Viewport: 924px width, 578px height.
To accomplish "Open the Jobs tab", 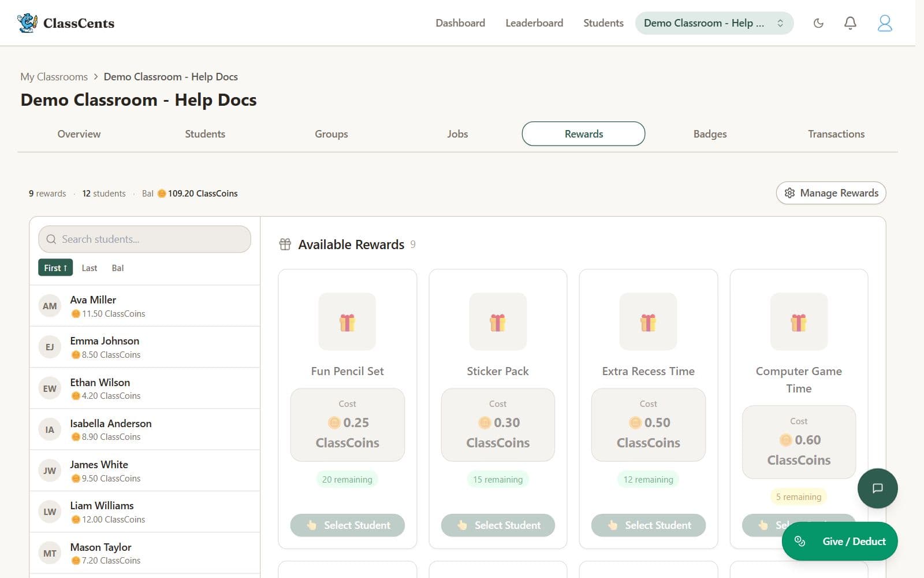I will [x=457, y=134].
